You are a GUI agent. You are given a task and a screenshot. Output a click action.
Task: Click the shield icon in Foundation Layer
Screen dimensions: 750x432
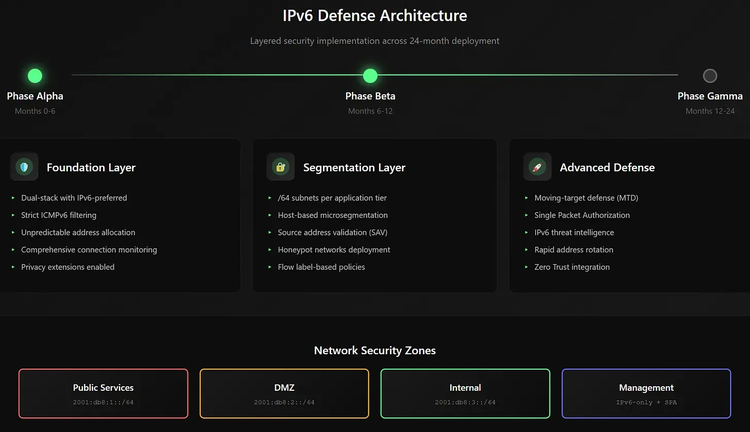click(24, 167)
